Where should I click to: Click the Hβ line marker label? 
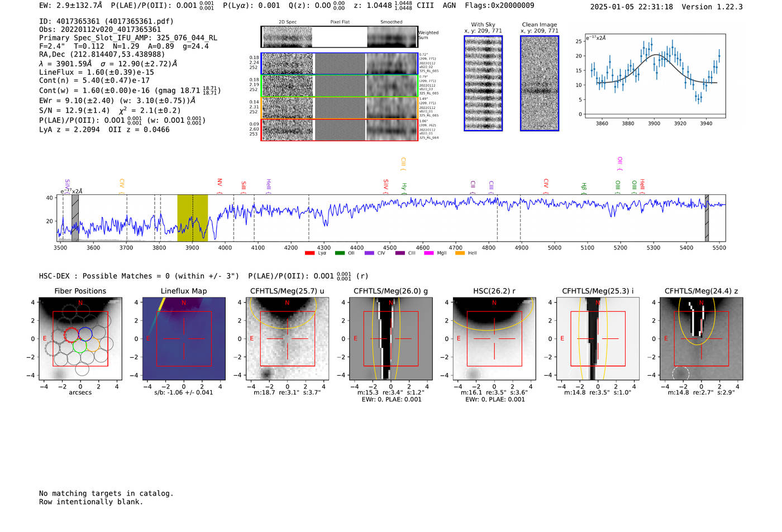(x=584, y=188)
